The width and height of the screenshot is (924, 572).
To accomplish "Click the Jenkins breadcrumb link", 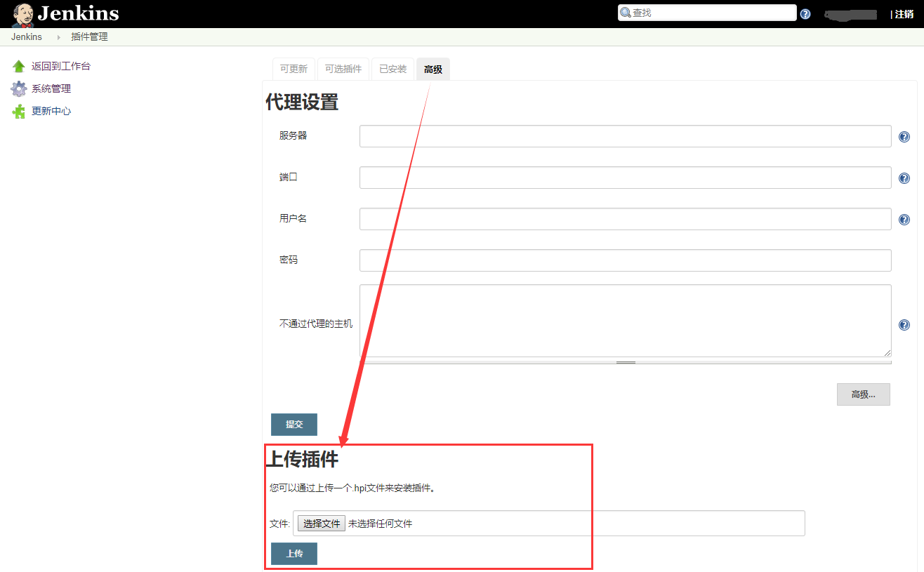I will click(27, 37).
